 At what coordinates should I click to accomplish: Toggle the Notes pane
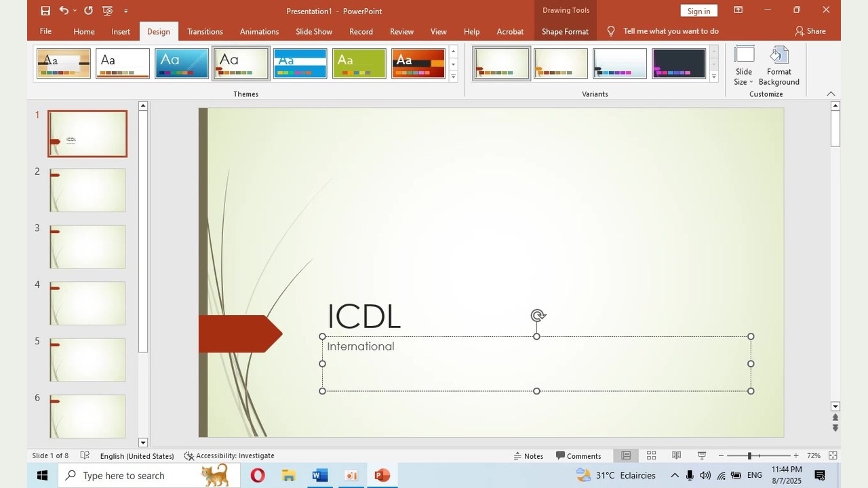tap(528, 456)
